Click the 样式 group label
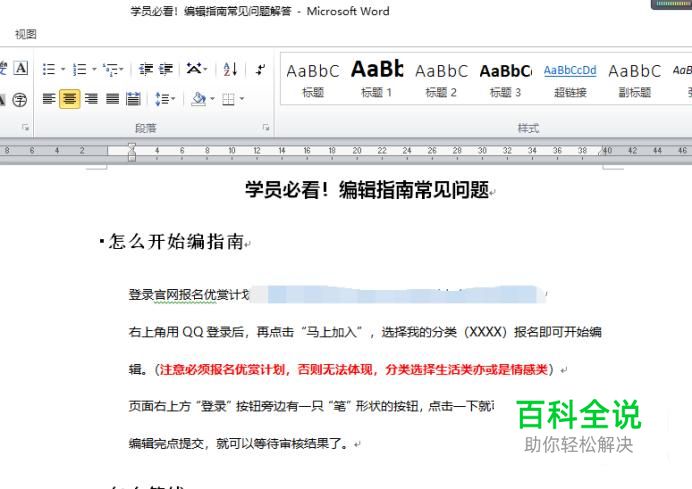Image resolution: width=692 pixels, height=489 pixels. (x=528, y=128)
